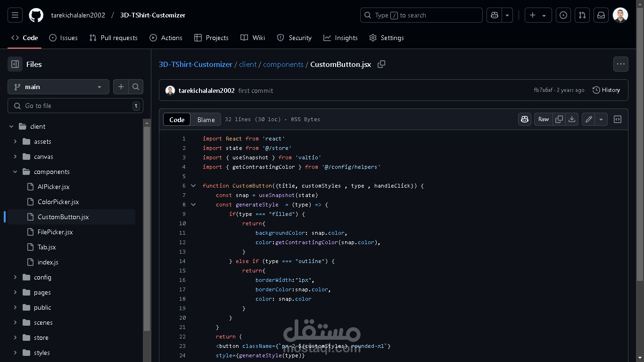Open the more file actions ellipsis button
Viewport: 644px width, 362px height.
[620, 64]
